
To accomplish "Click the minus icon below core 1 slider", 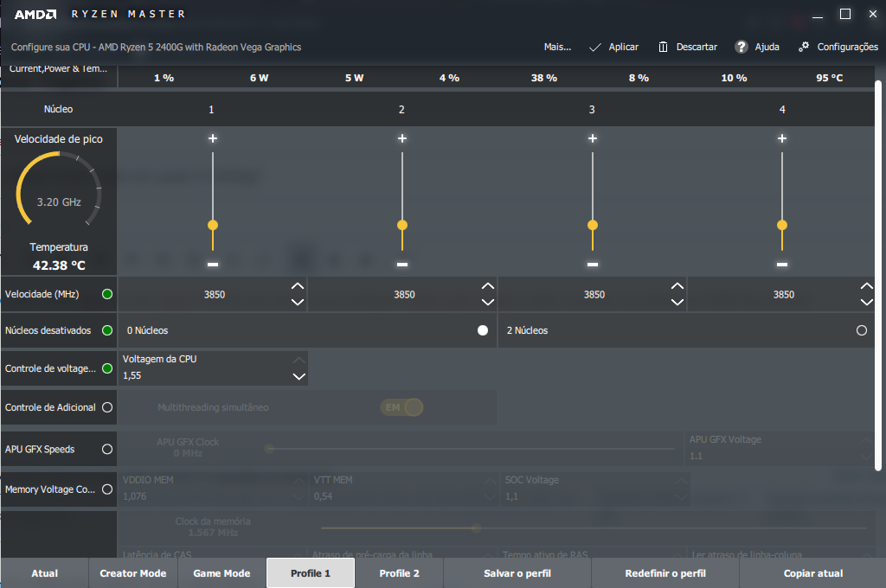I will pos(213,265).
